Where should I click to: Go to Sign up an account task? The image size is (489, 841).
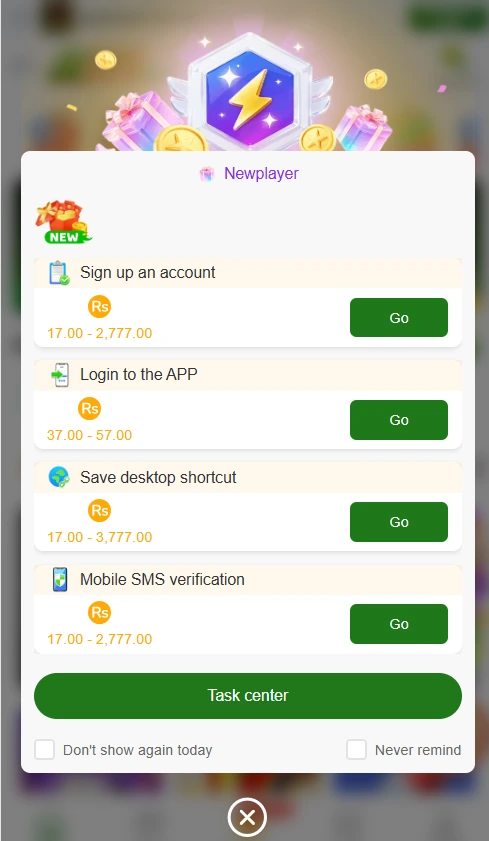click(399, 318)
